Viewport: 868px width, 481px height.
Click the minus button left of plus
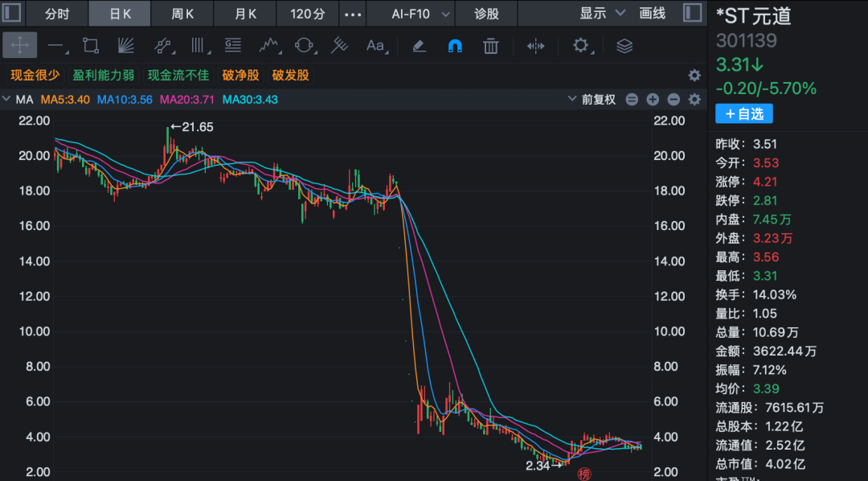pyautogui.click(x=632, y=100)
